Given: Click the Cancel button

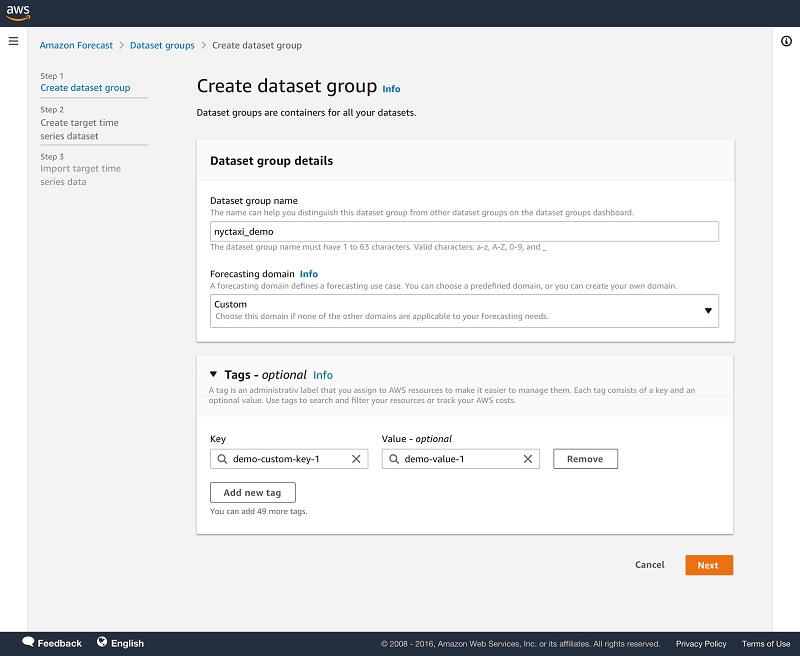Looking at the screenshot, I should [650, 565].
